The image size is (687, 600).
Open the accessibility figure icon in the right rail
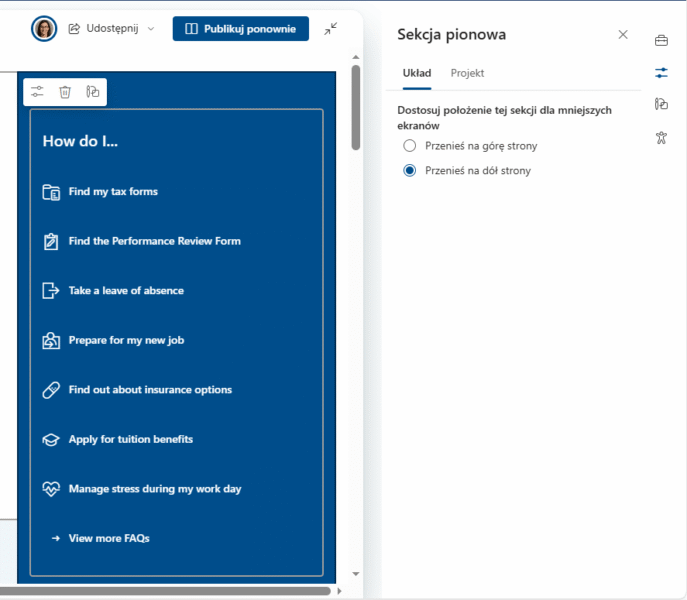pos(661,137)
